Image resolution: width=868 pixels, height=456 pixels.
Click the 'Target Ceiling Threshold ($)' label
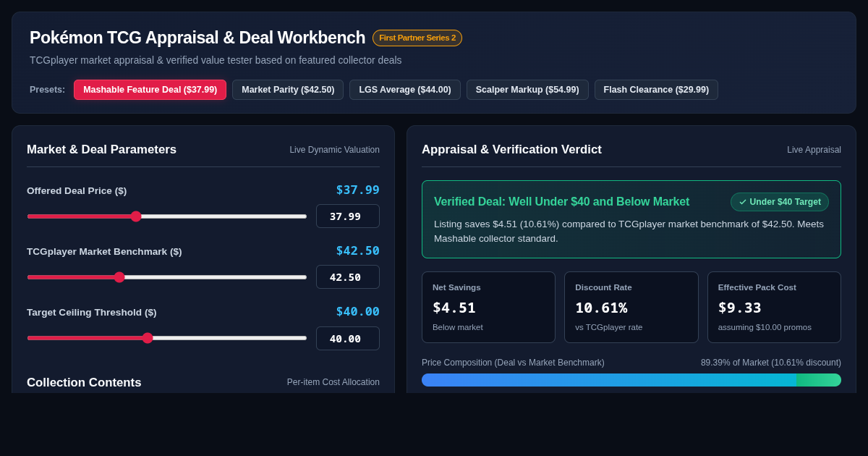click(x=92, y=313)
